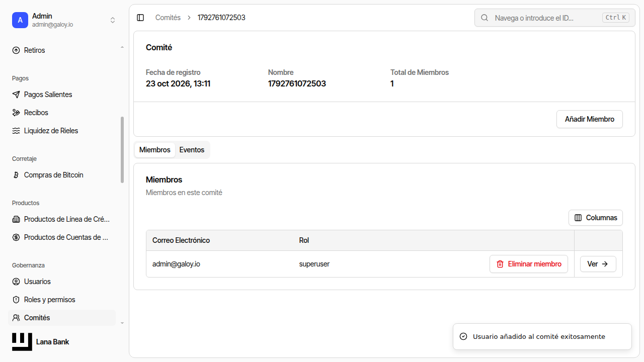Viewport: 644px width, 362px height.
Task: Click the Admin avatar letter A
Action: pyautogui.click(x=20, y=20)
